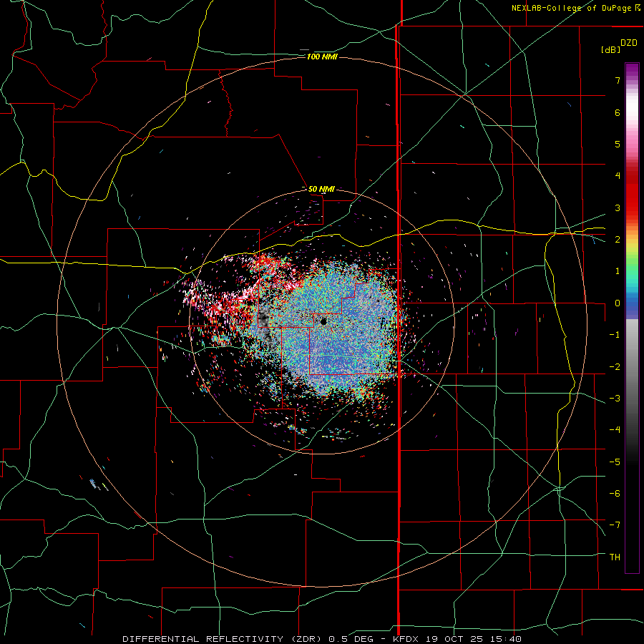
Task: Click the legend value 4
Action: [x=618, y=176]
